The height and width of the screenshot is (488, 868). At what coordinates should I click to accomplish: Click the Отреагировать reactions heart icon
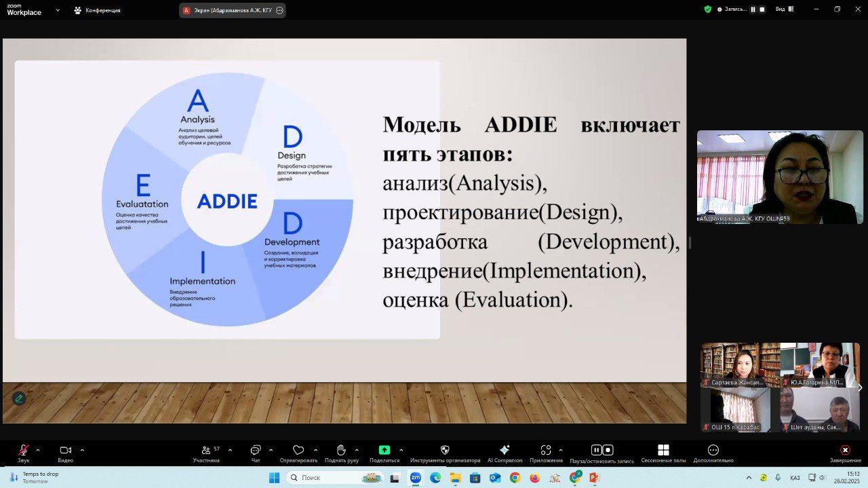pyautogui.click(x=298, y=451)
